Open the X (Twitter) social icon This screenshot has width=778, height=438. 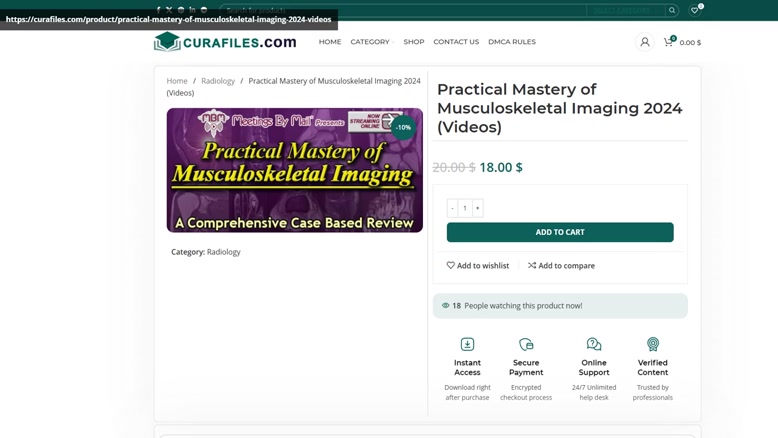pyautogui.click(x=169, y=10)
